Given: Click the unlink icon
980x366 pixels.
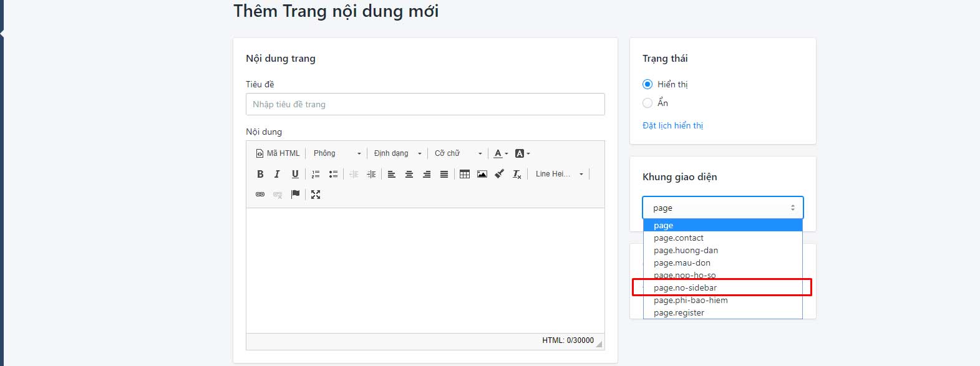Looking at the screenshot, I should 278,195.
